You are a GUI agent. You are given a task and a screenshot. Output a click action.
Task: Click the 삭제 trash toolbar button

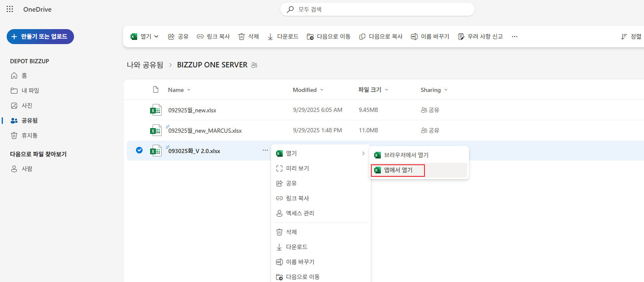249,37
